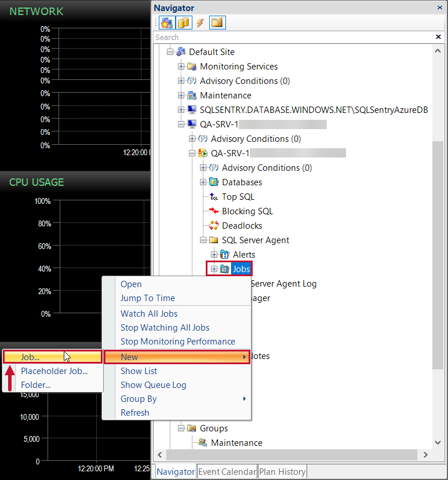The width and height of the screenshot is (448, 480).
Task: Choose Watch All Jobs
Action: point(177,313)
